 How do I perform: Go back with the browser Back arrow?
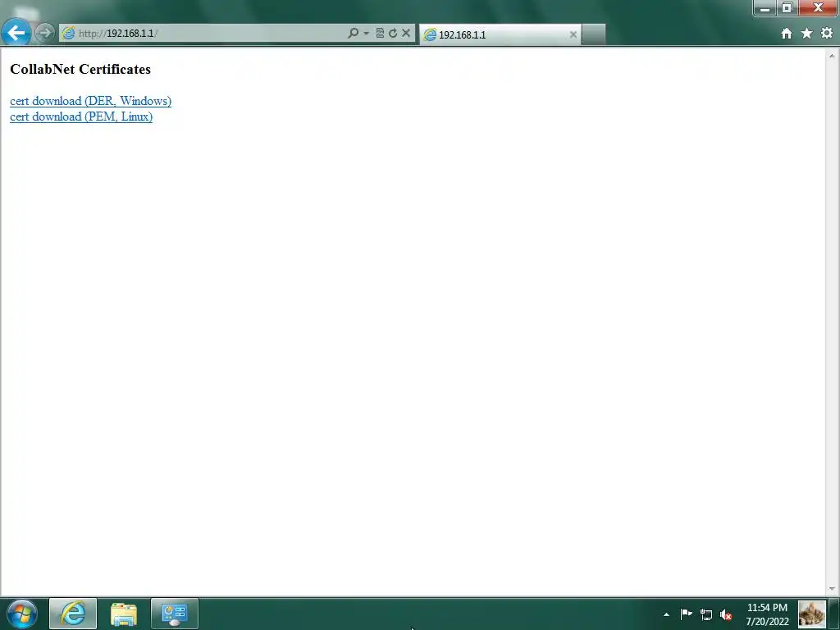[16, 33]
